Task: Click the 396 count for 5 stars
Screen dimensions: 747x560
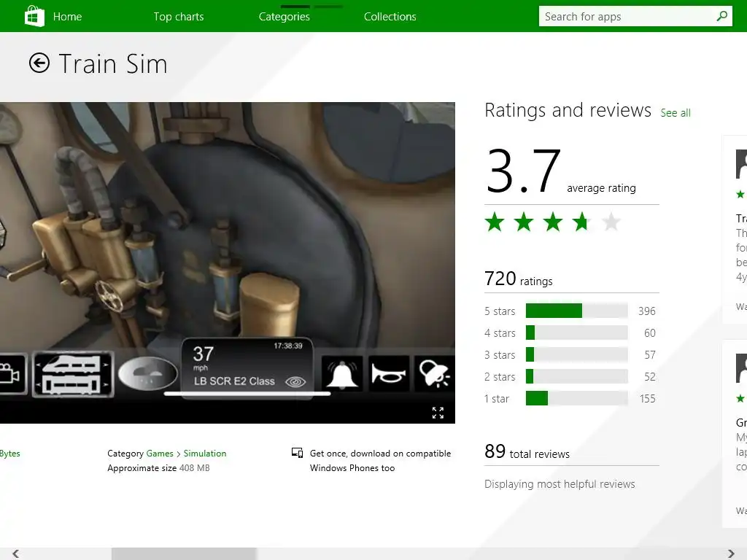Action: [x=647, y=311]
